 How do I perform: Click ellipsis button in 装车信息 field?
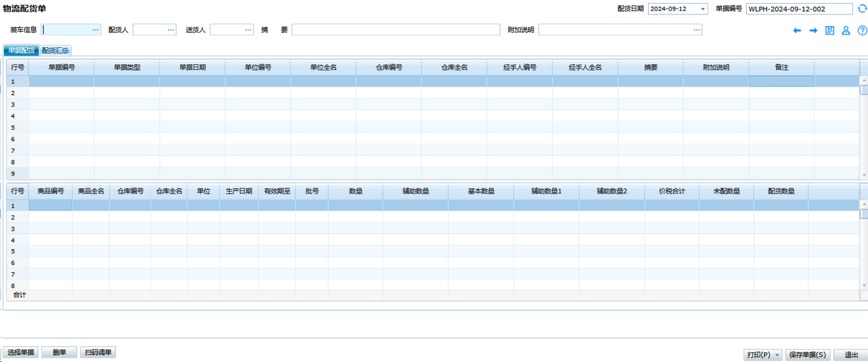coord(95,30)
